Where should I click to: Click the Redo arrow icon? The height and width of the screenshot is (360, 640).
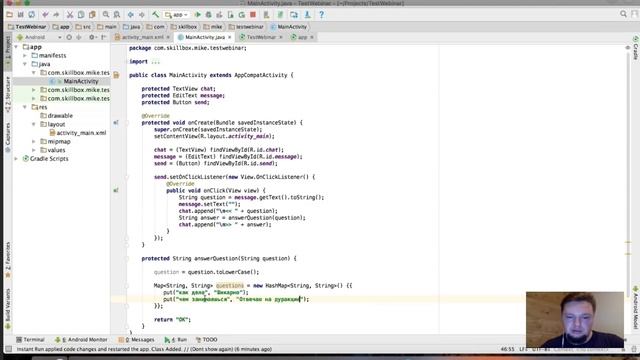56,15
